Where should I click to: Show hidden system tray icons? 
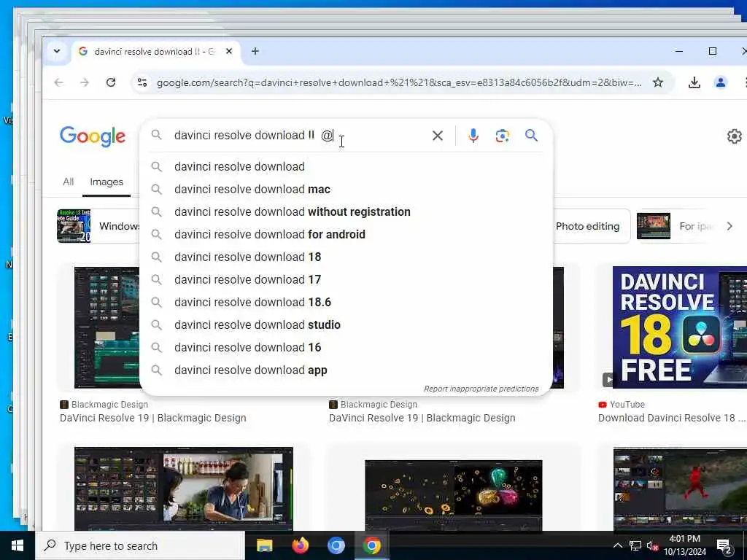pos(617,545)
